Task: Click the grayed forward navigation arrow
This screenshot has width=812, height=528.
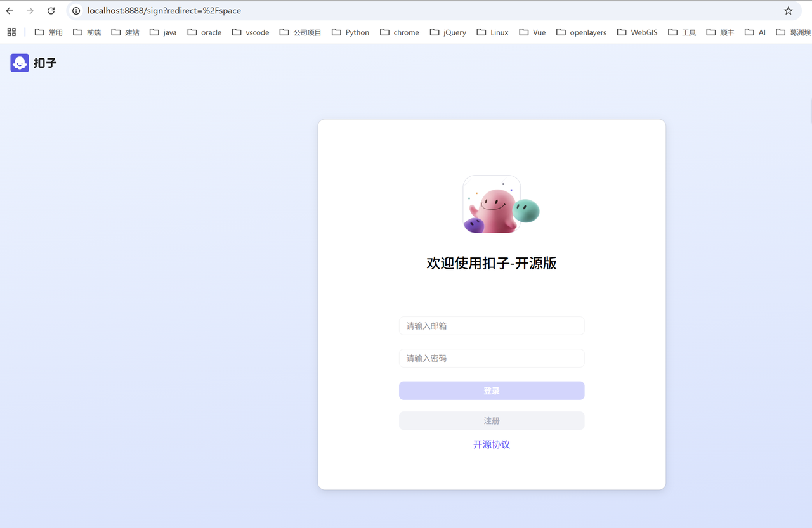Action: [x=29, y=10]
